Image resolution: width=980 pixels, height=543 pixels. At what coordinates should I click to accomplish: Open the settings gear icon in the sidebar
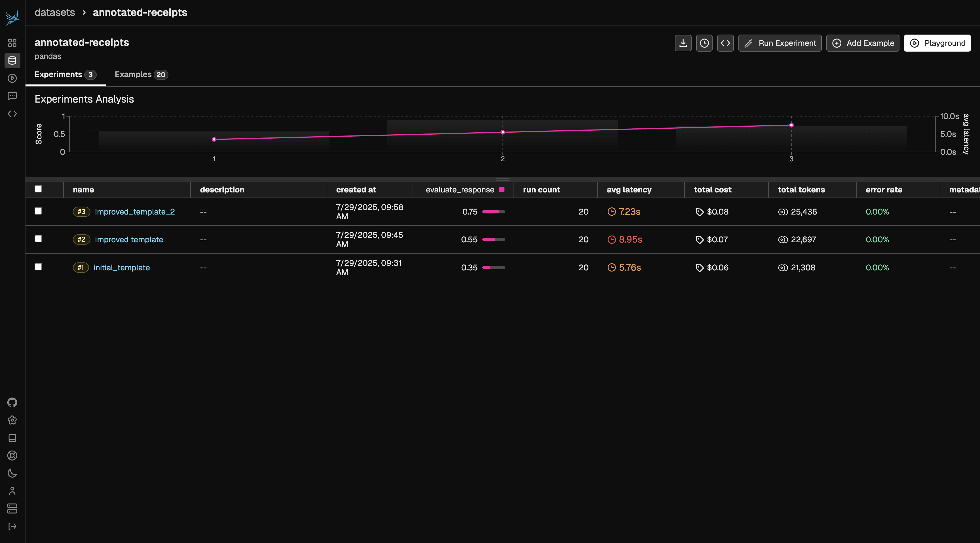click(12, 420)
